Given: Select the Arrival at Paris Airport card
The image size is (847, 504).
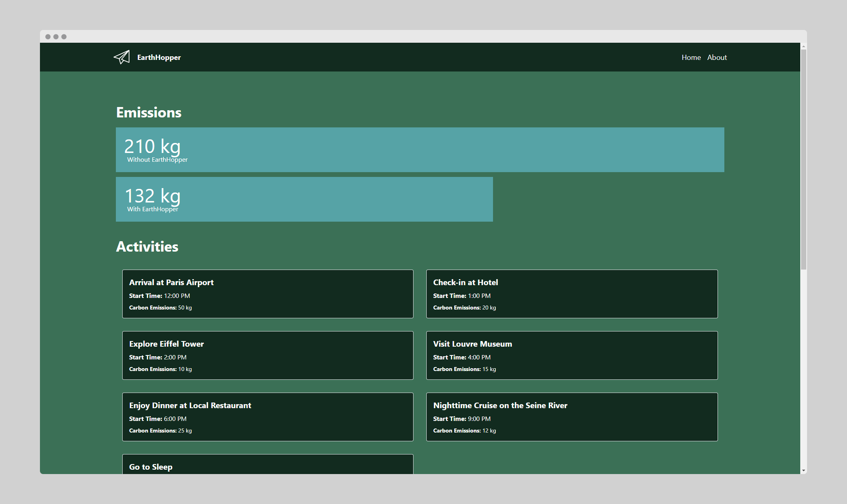Looking at the screenshot, I should click(268, 294).
